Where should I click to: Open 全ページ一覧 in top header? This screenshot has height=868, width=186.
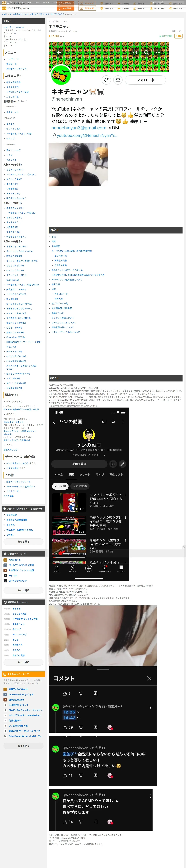pyautogui.click(x=158, y=8)
